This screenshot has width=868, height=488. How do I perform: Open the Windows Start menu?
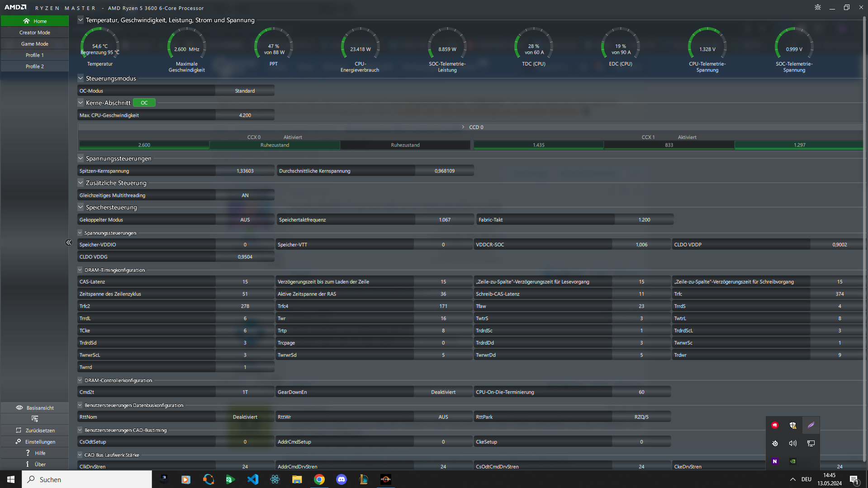(11, 479)
